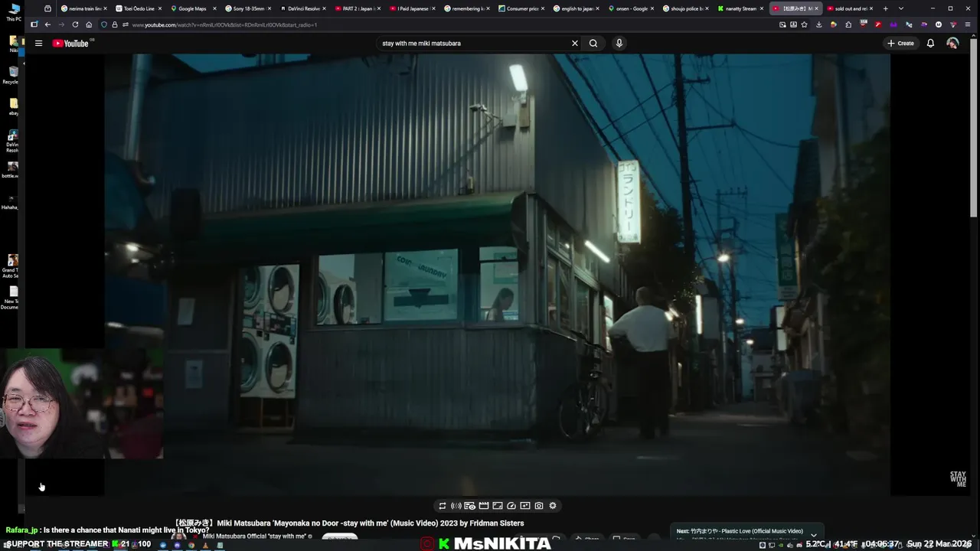The width and height of the screenshot is (980, 551).
Task: Go back with the browser arrow
Action: pos(47,24)
